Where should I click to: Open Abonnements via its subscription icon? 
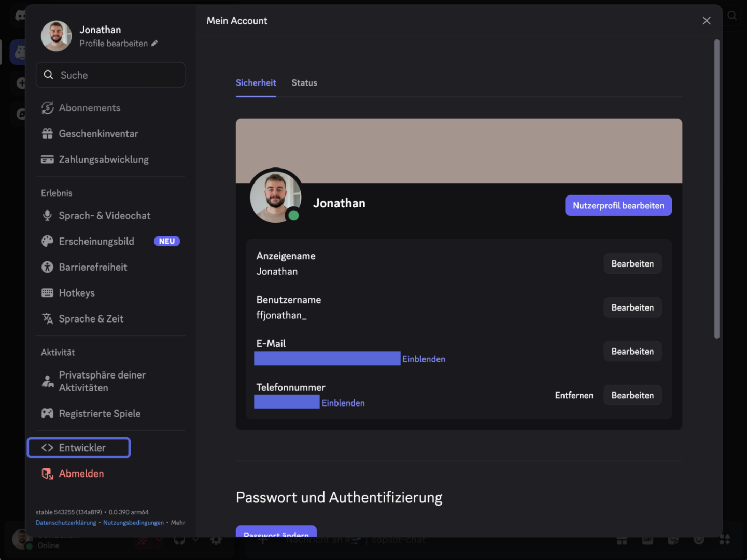(47, 108)
